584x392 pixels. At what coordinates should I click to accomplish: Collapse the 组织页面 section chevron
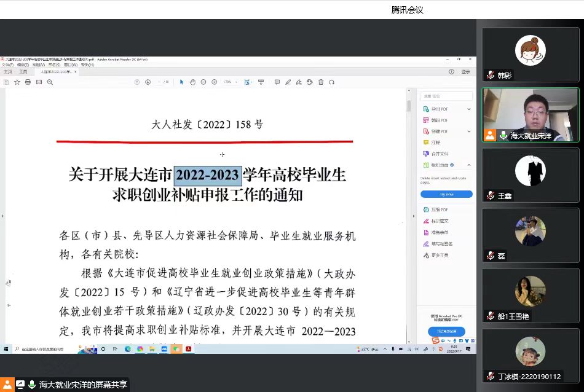click(469, 165)
